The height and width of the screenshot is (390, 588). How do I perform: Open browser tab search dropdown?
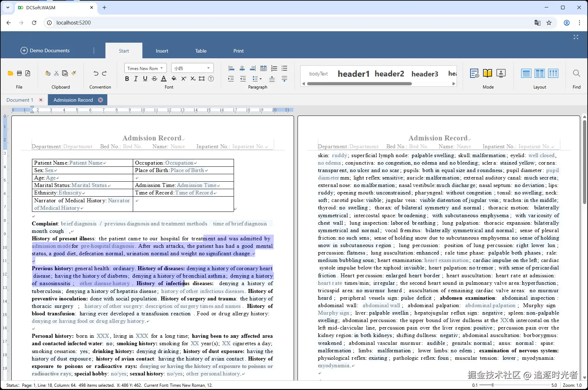[7, 7]
